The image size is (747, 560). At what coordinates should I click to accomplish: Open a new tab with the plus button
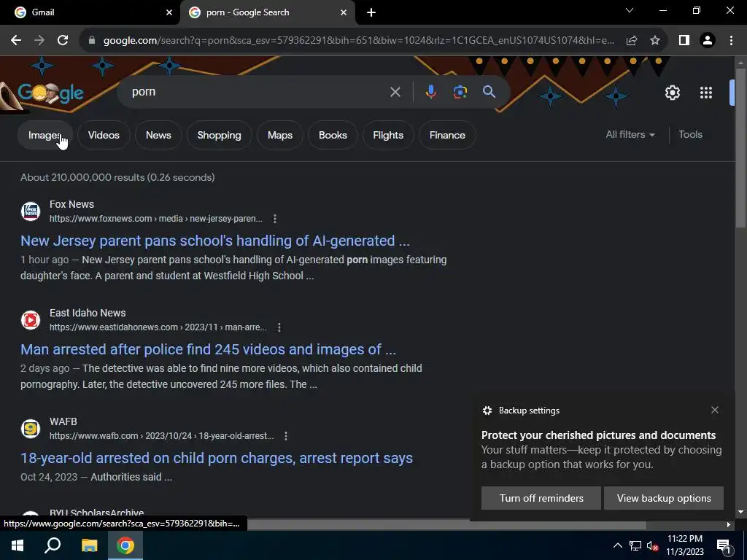coord(371,12)
